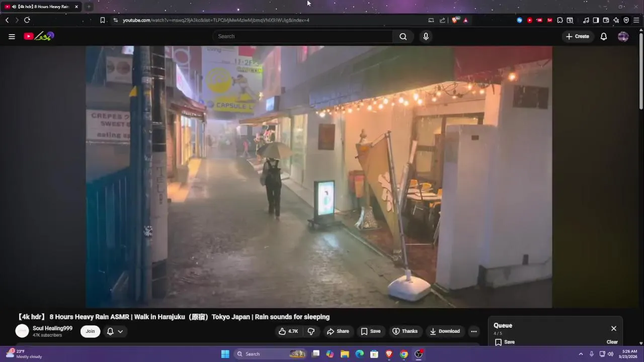
Task: Share the Harajuku rain video
Action: click(x=338, y=331)
